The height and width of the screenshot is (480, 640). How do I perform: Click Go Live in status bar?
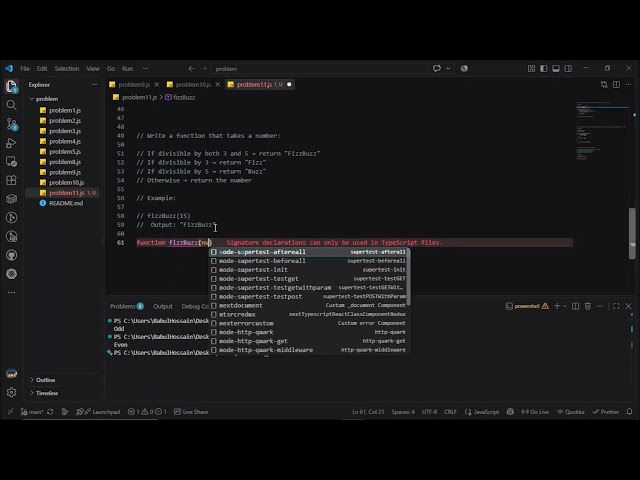[x=535, y=412]
